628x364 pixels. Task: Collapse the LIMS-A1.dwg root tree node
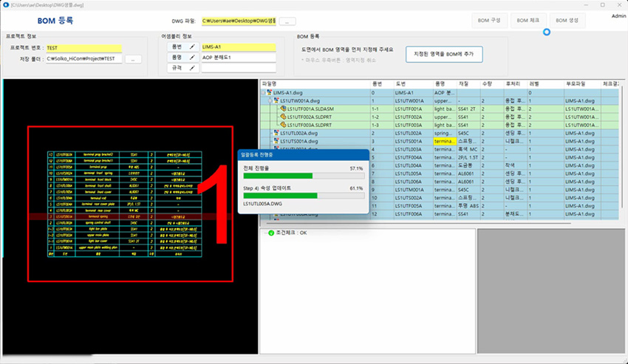click(x=264, y=92)
